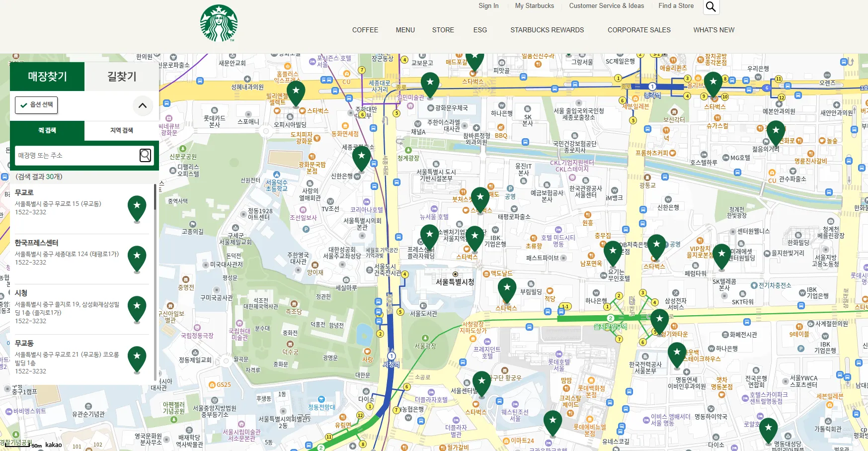Open the 무교동 store result title

pos(24,343)
